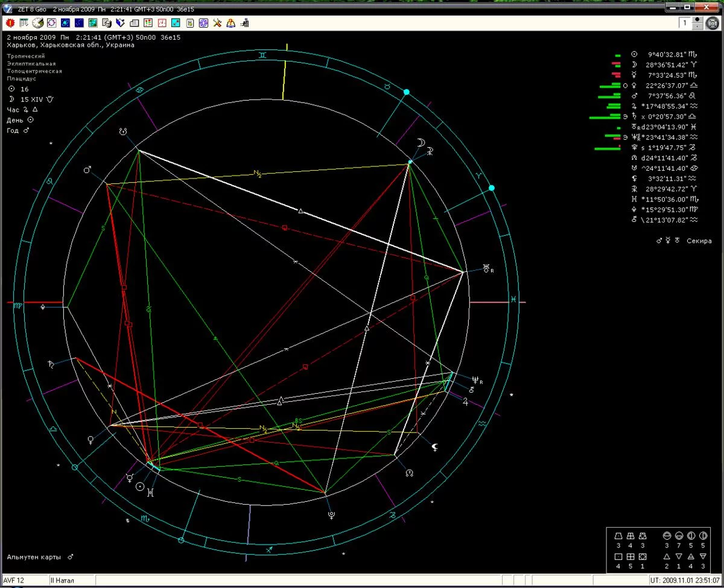The height and width of the screenshot is (588, 724).
Task: Click the date header '2 ноября 2009'
Action: 30,37
